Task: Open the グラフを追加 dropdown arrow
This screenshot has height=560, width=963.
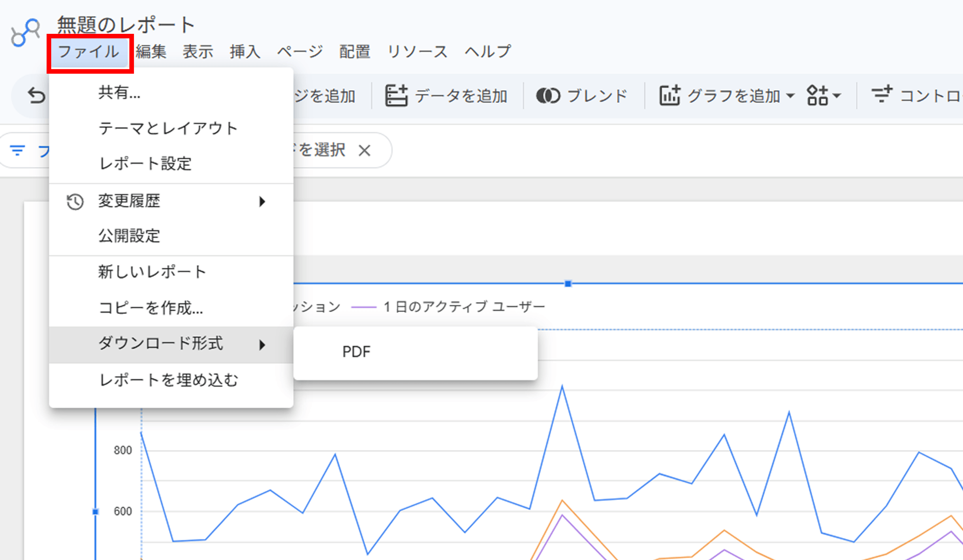Action: (x=790, y=96)
